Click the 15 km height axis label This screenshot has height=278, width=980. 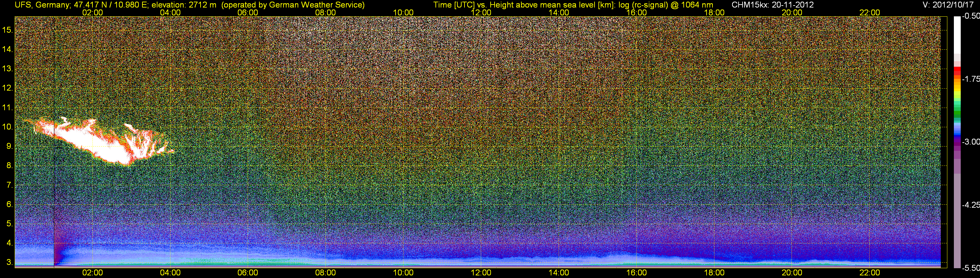coord(8,30)
